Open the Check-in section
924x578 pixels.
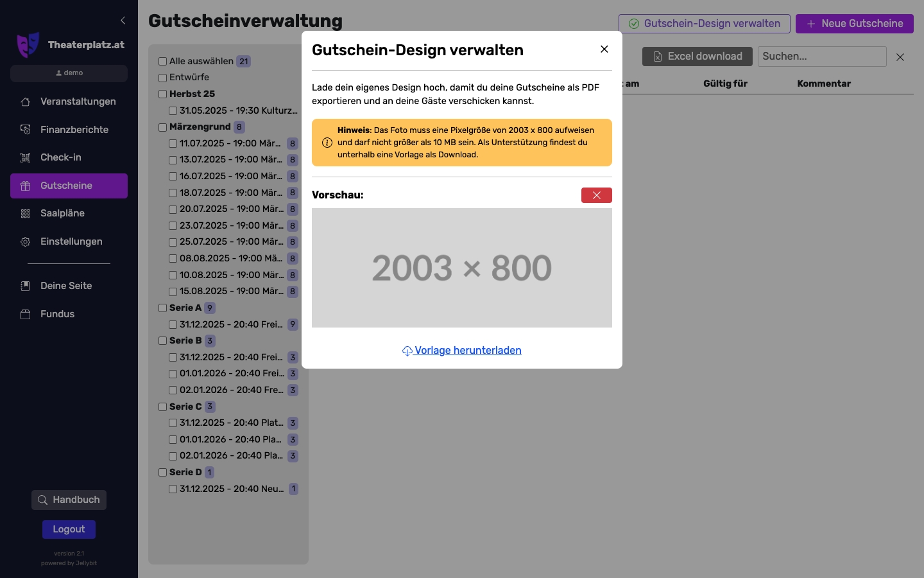click(25, 157)
